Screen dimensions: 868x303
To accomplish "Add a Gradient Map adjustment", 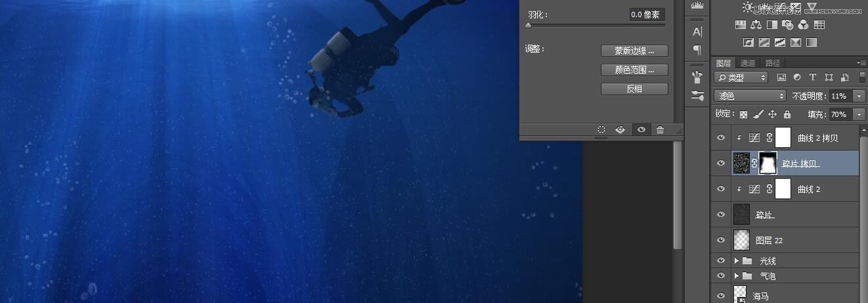I will point(812,43).
